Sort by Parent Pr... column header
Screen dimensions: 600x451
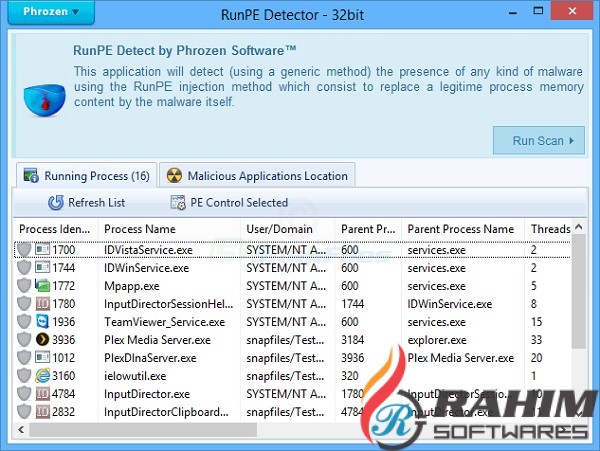click(368, 229)
